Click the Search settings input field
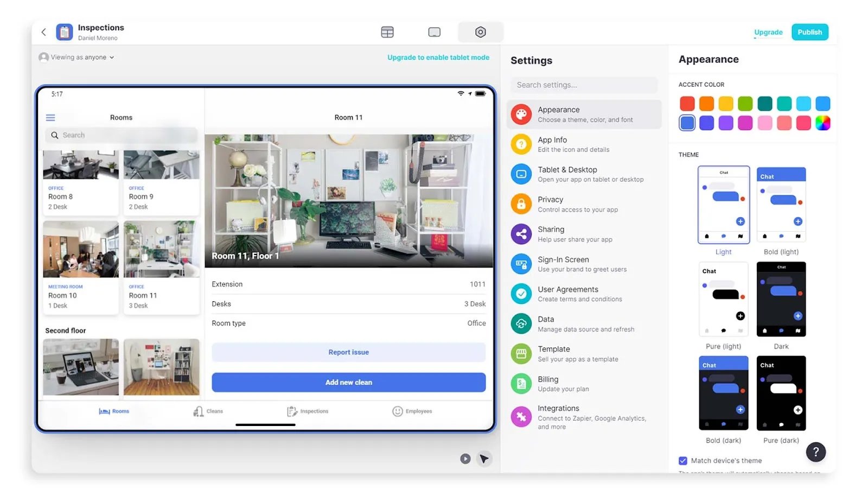Viewport: 868px width, 502px height. (x=584, y=85)
